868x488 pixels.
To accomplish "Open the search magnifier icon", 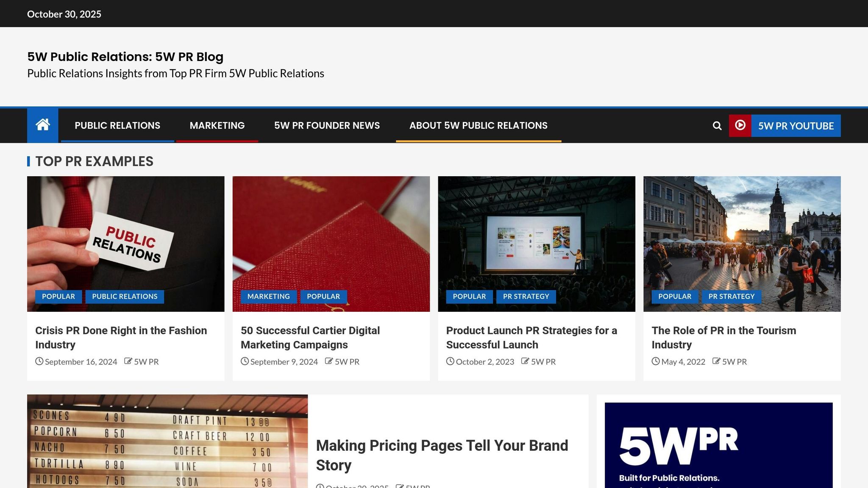I will click(x=717, y=126).
